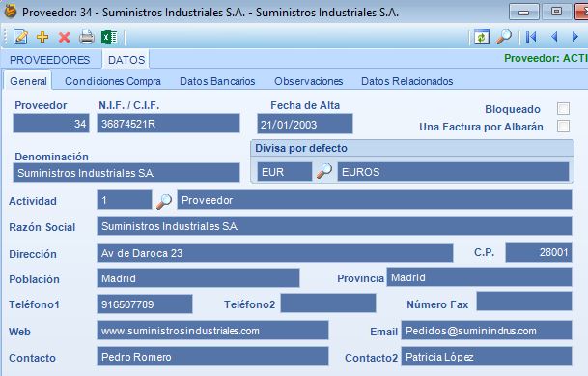Click the Actividad code field

click(125, 200)
